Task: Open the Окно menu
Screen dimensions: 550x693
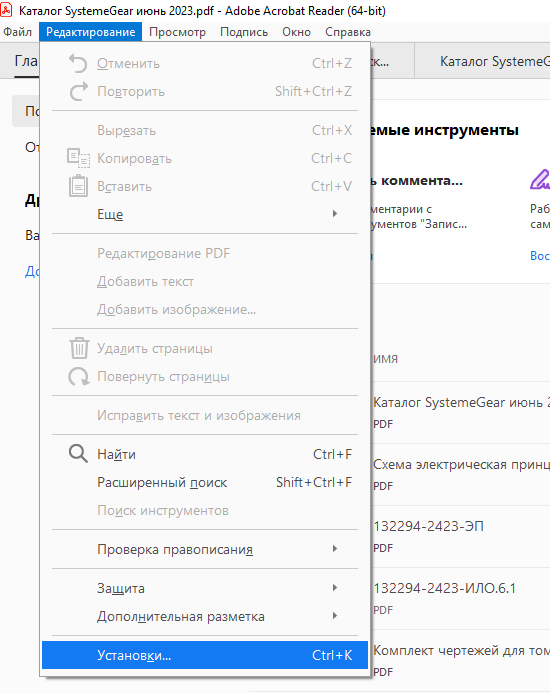Action: pyautogui.click(x=296, y=32)
